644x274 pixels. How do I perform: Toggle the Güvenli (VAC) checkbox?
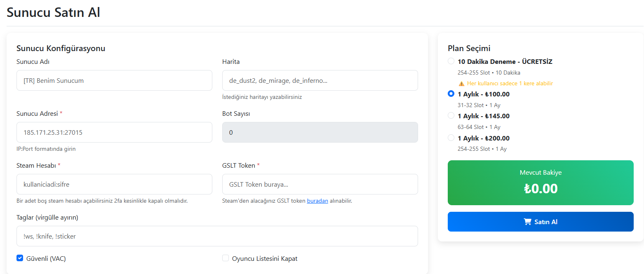coord(20,258)
